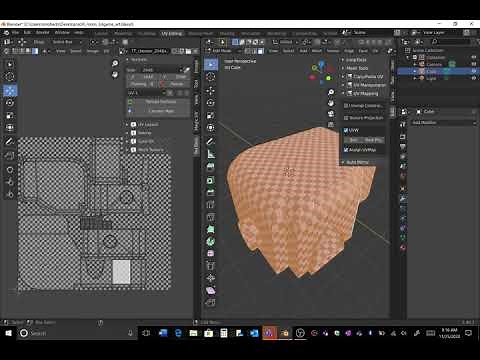Switch perspective/orthographic with the grid gizmo

point(331,125)
